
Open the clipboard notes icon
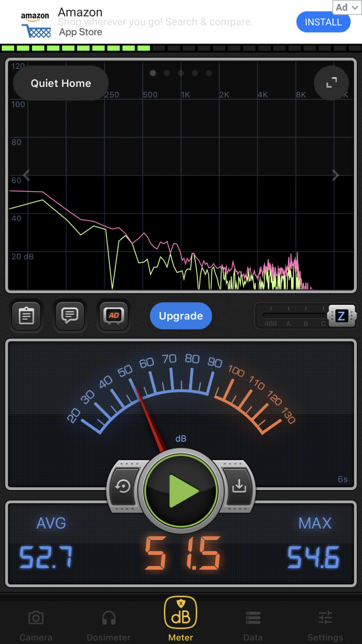tap(26, 316)
